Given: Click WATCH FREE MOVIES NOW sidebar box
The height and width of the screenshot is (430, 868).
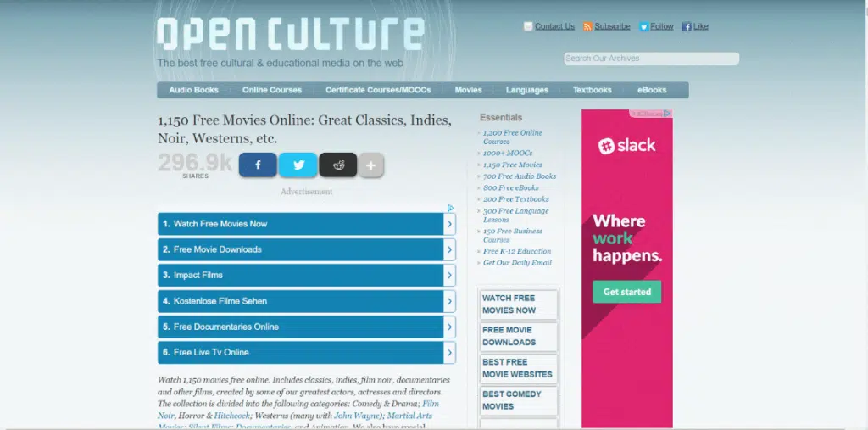Looking at the screenshot, I should coord(519,304).
